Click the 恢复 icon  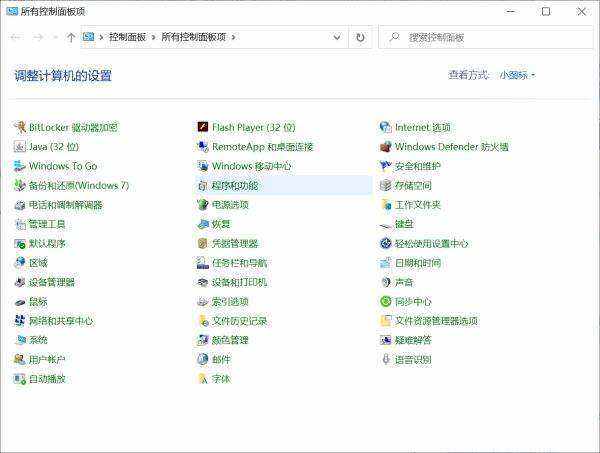pyautogui.click(x=202, y=224)
